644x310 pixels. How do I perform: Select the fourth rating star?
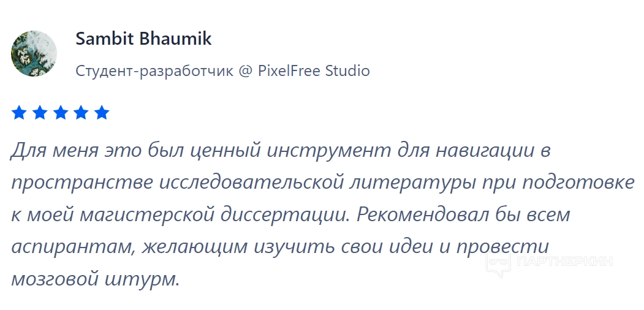point(81,113)
